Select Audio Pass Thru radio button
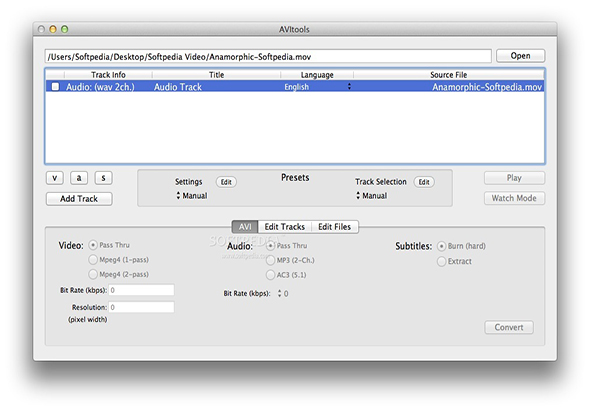Image resolution: width=590 pixels, height=411 pixels. (271, 246)
